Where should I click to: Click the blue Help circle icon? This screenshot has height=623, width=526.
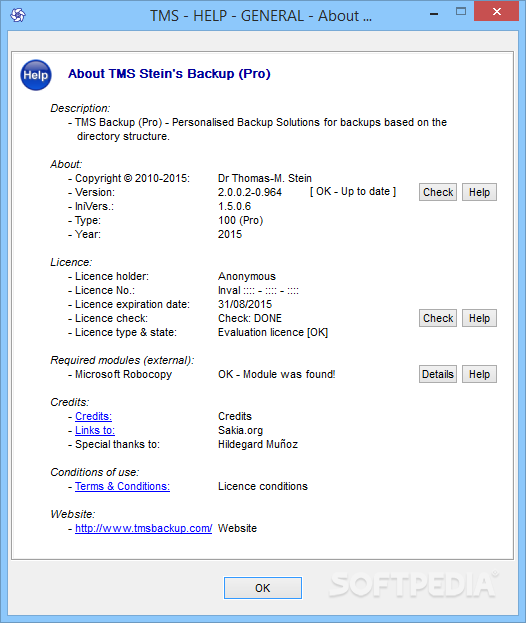tap(36, 75)
